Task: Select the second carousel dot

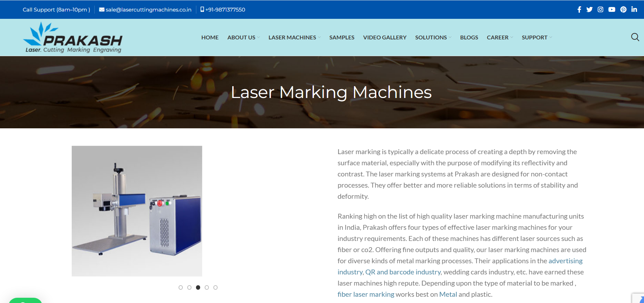Action: 189,287
